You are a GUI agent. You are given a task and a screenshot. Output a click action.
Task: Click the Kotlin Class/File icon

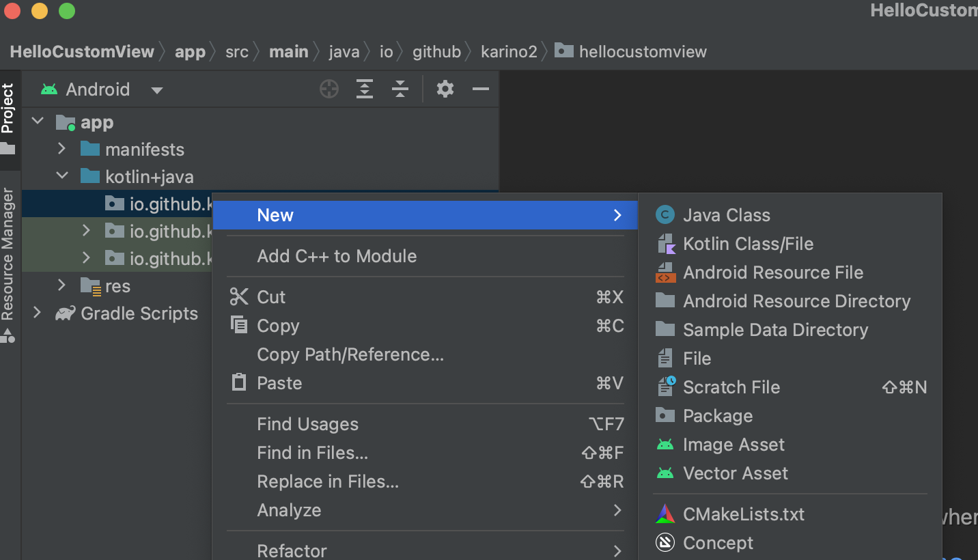(665, 244)
